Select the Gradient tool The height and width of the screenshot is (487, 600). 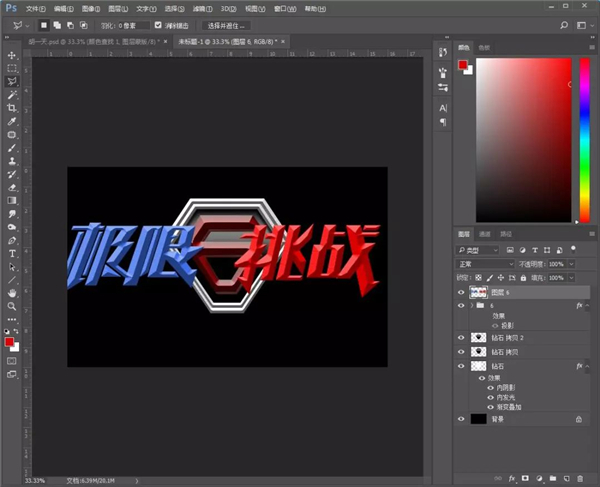pyautogui.click(x=12, y=200)
